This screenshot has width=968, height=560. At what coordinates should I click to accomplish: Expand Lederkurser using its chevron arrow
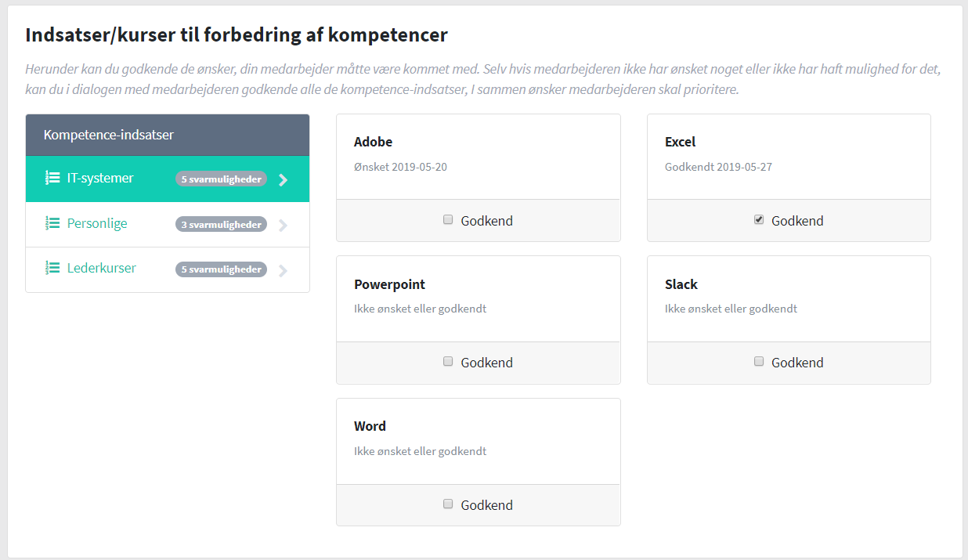click(x=284, y=270)
